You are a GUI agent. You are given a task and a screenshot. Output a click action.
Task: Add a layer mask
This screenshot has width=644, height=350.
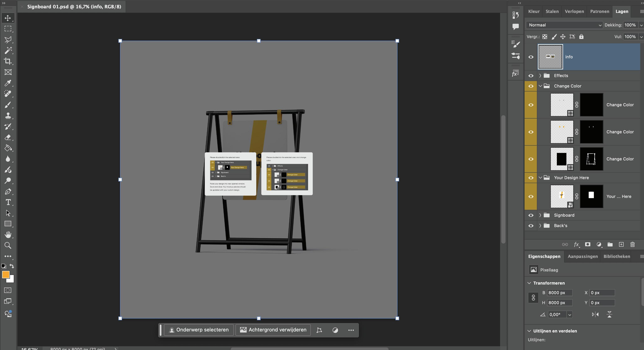(588, 245)
